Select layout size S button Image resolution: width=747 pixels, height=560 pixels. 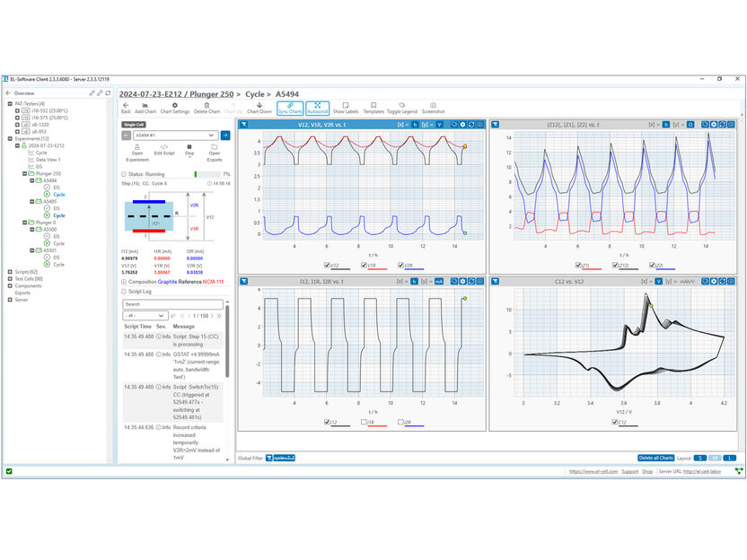(x=699, y=458)
